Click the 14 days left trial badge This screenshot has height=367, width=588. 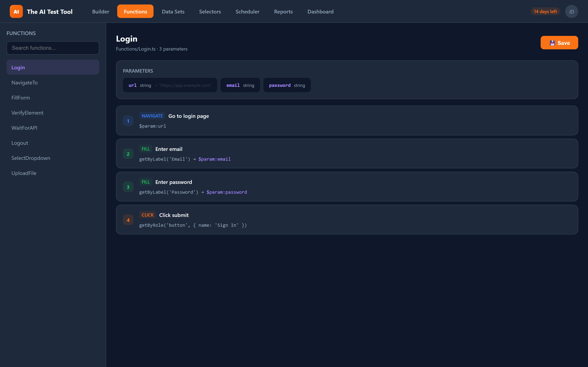tap(545, 11)
